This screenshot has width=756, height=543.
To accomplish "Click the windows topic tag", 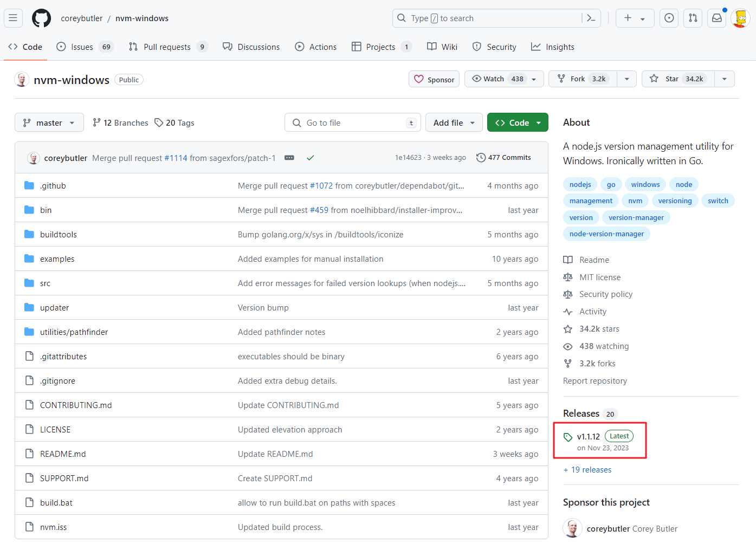I will click(645, 184).
